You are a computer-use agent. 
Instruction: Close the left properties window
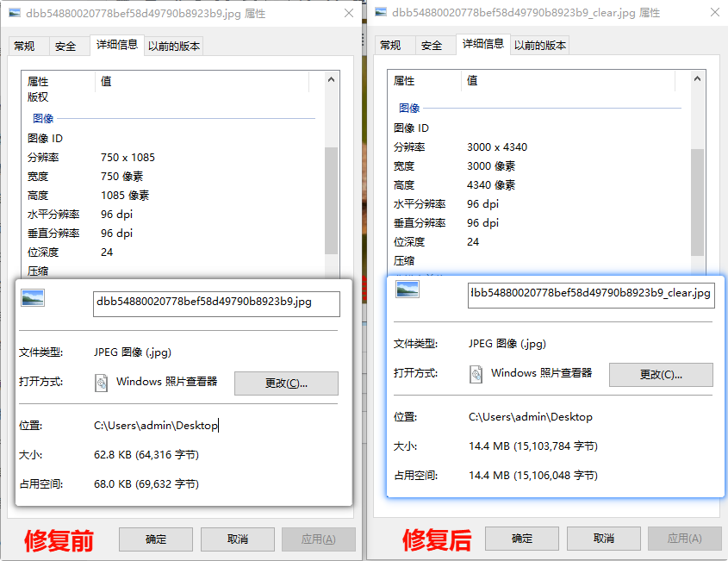point(349,13)
